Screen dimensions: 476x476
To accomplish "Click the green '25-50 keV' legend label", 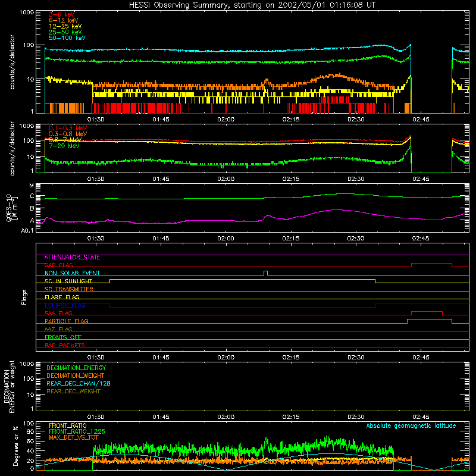I will [x=65, y=32].
